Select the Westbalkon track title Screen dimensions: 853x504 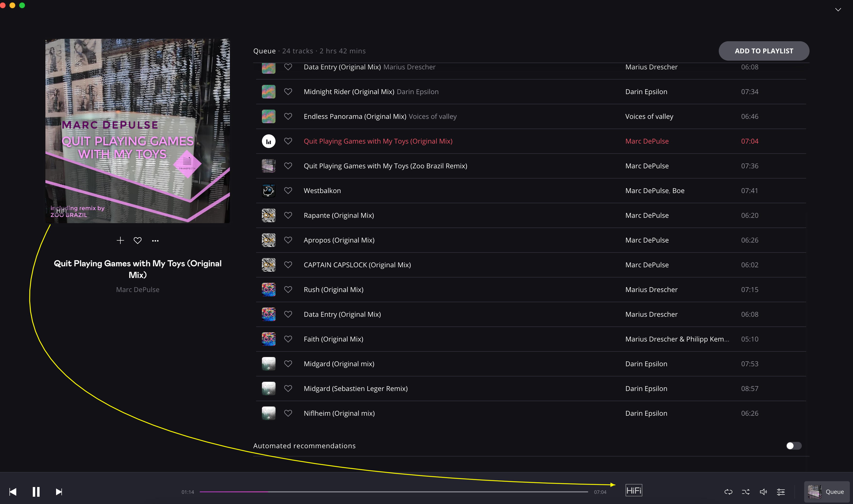click(x=322, y=191)
